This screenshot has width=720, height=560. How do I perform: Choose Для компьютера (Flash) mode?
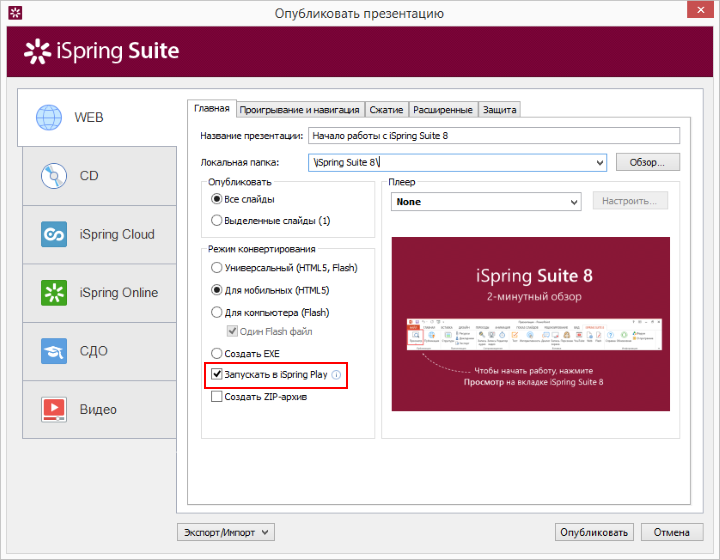tap(216, 313)
